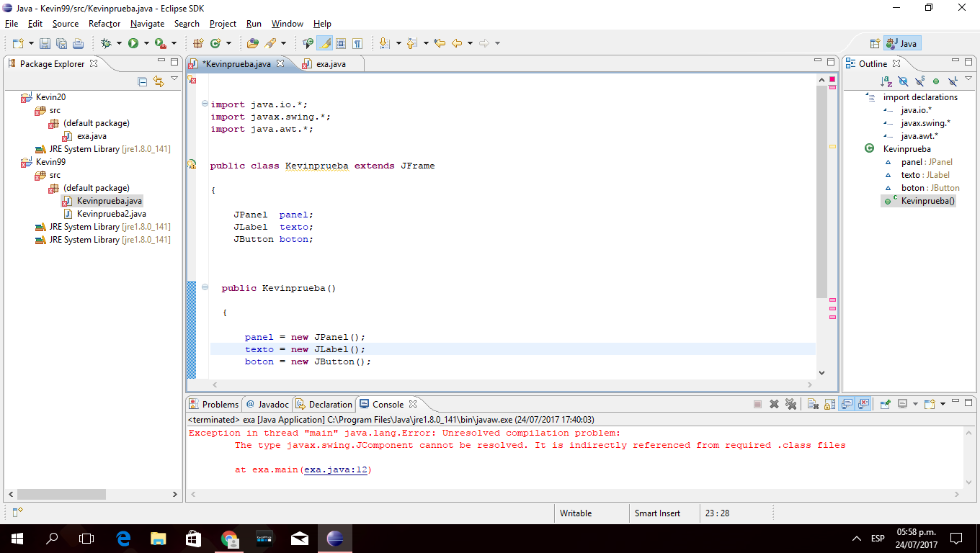Open the Debug configurations dropdown arrow
980x553 pixels.
pyautogui.click(x=119, y=43)
